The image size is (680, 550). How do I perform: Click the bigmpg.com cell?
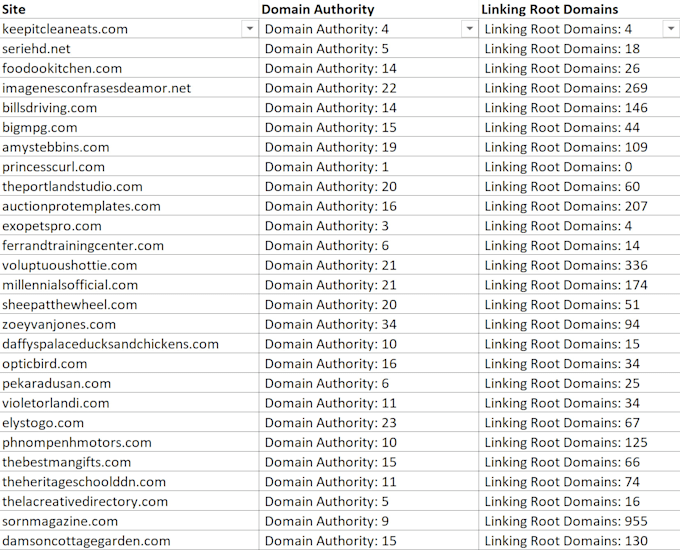point(129,127)
